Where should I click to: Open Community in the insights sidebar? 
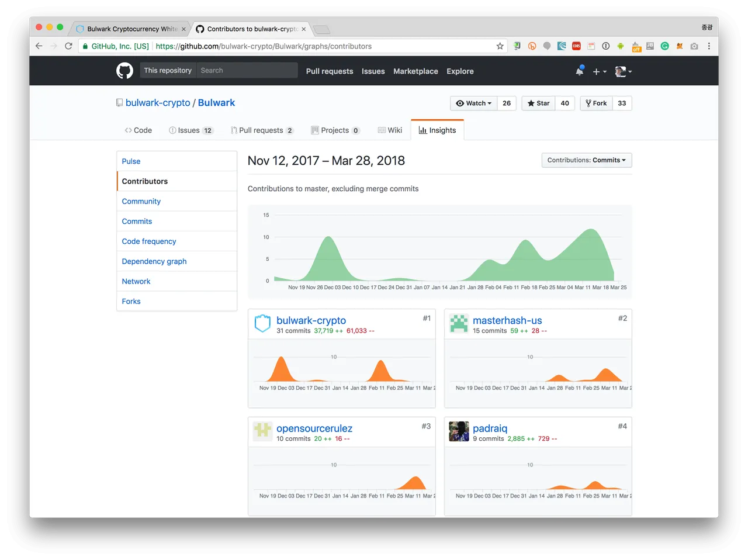click(x=177, y=201)
